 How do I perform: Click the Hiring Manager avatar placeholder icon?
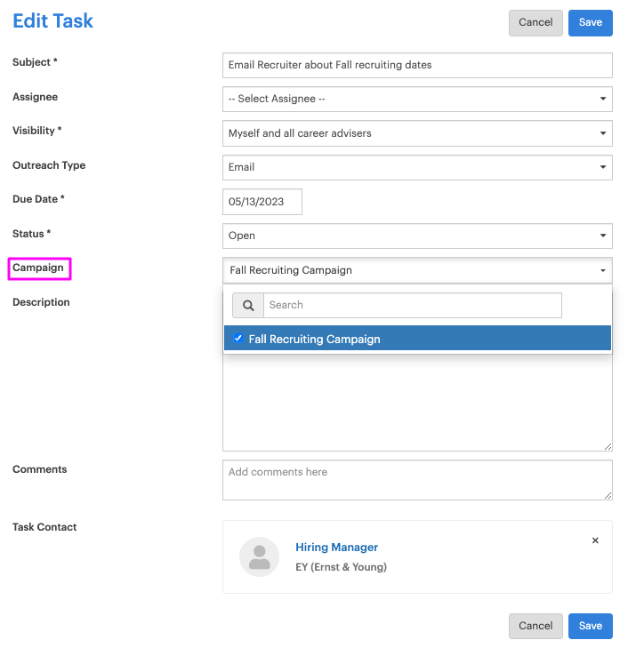tap(259, 556)
